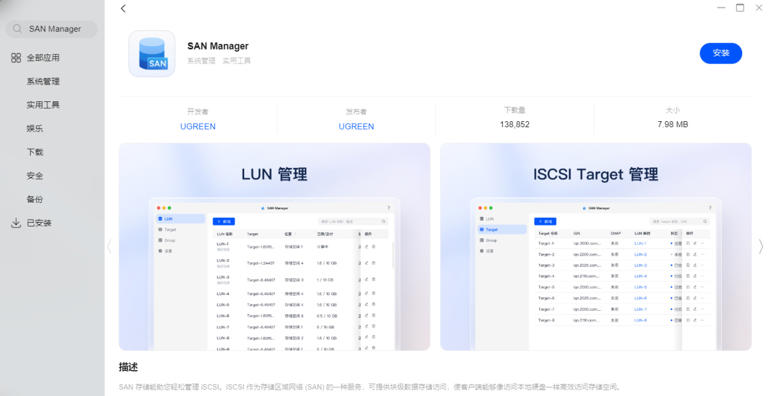The image size is (768, 396).
Task: Open the LUN 管理 screenshot preview
Action: tap(274, 247)
